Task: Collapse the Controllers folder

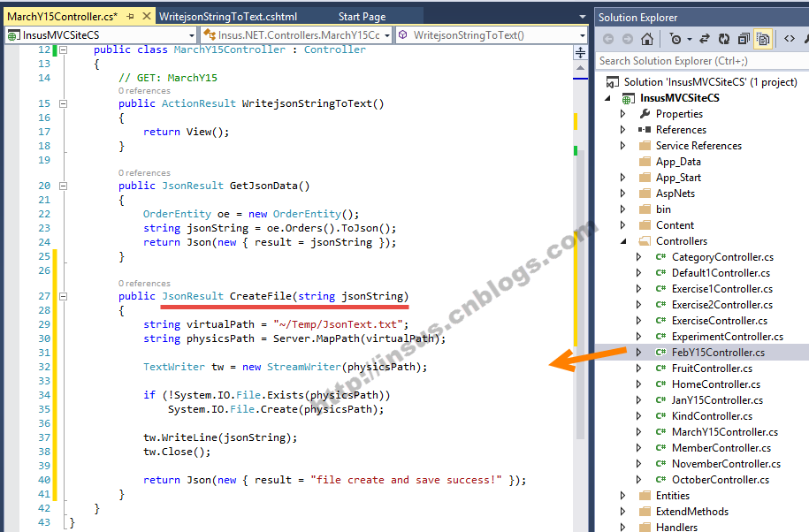Action: pos(623,241)
